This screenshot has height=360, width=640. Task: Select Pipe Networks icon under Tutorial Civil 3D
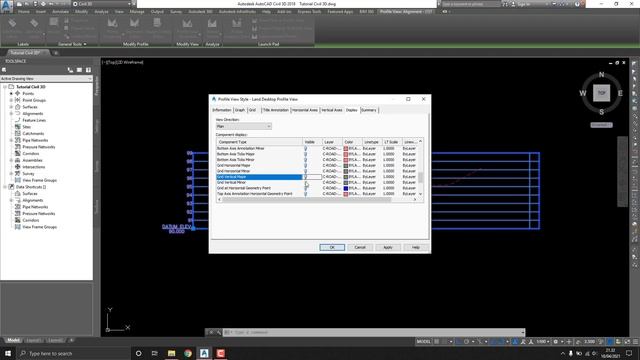pos(18,140)
